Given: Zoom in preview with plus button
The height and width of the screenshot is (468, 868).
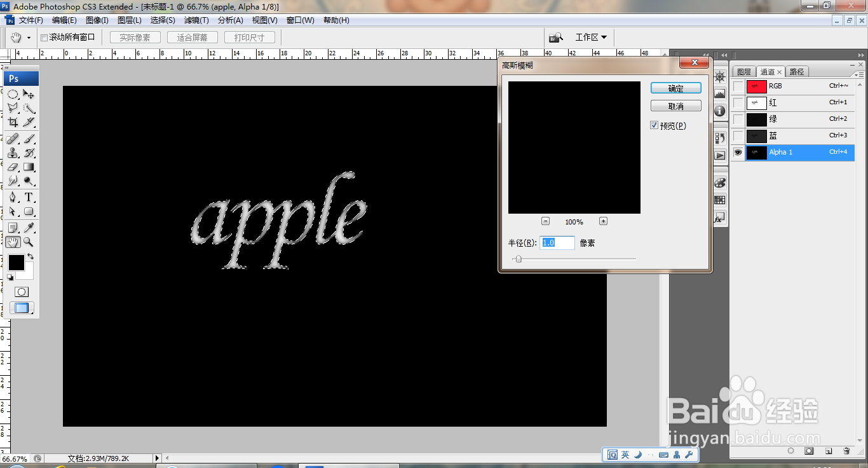Looking at the screenshot, I should point(604,221).
